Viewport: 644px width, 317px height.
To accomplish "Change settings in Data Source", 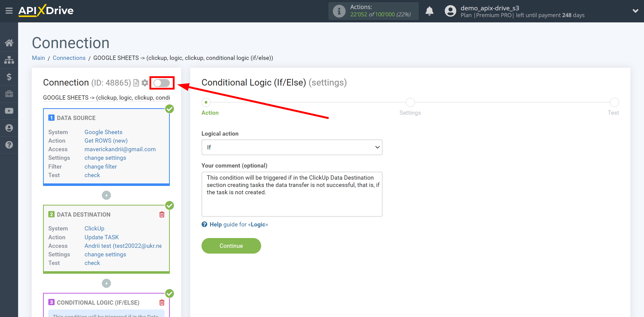I will click(x=105, y=158).
